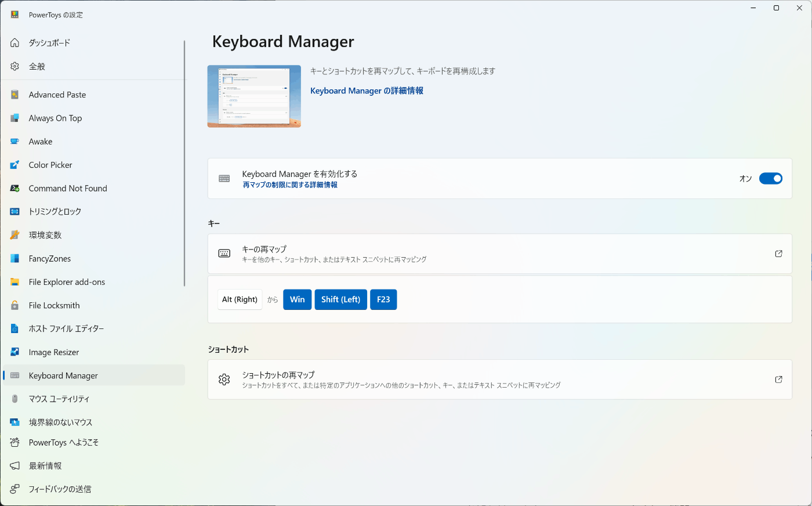This screenshot has height=506, width=812.
Task: Open the Keyboard Manager の詳細情報 link
Action: (x=367, y=91)
